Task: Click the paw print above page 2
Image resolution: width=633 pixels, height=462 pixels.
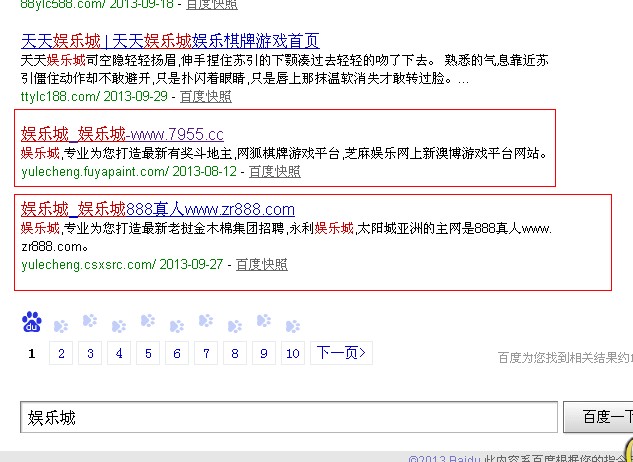Action: pos(61,326)
